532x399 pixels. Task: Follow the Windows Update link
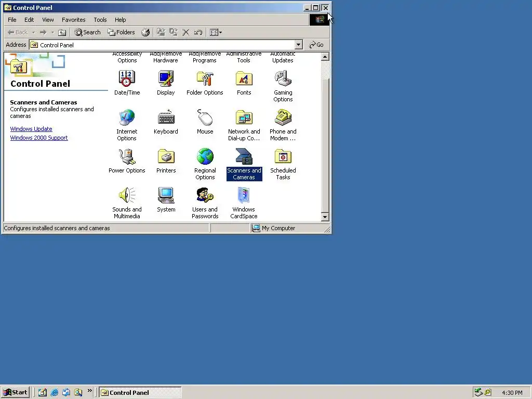point(31,129)
